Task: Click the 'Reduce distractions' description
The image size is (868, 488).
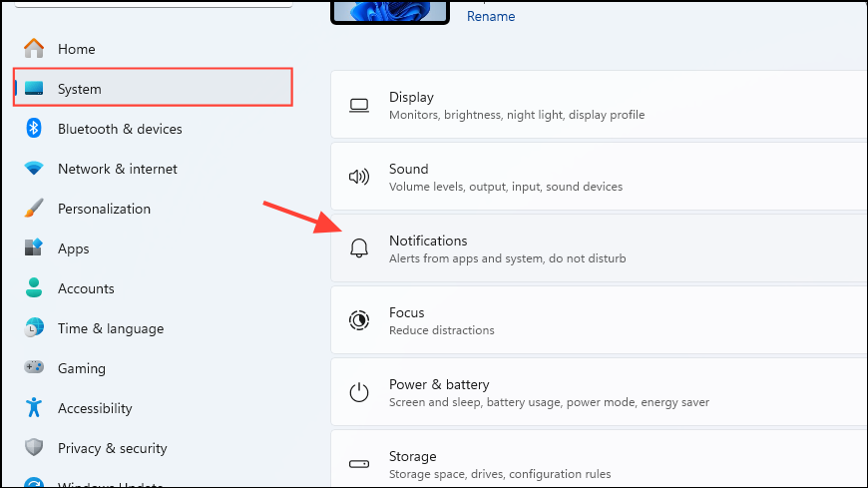Action: (x=441, y=330)
